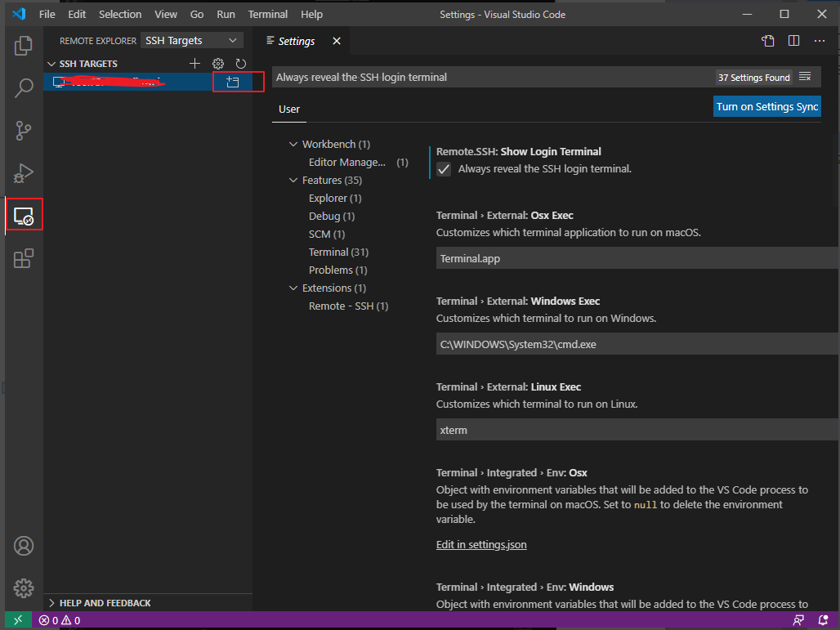
Task: Select Editor Management settings category
Action: [x=358, y=163]
